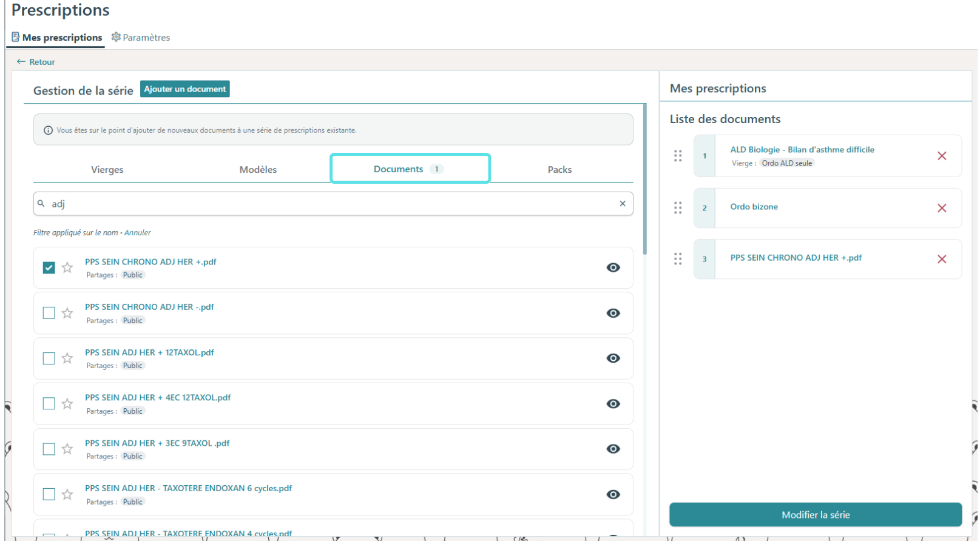Check PPS SEIN CHRONO ADJ HER -.pdf checkbox
The width and height of the screenshot is (980, 544).
49,313
